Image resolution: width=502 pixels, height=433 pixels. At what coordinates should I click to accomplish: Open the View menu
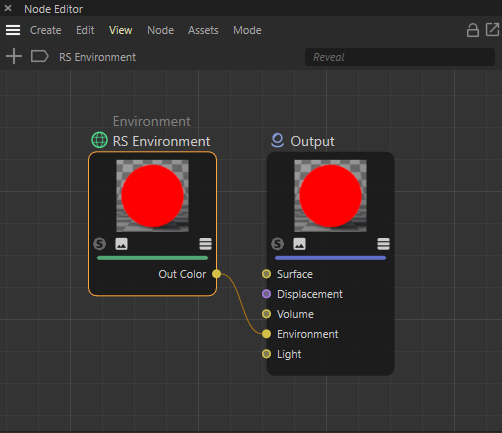point(120,30)
